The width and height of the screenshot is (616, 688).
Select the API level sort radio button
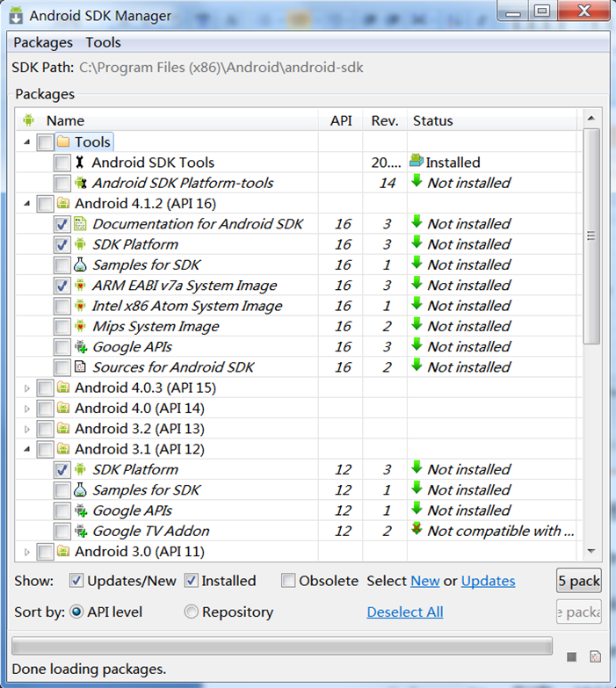(76, 612)
